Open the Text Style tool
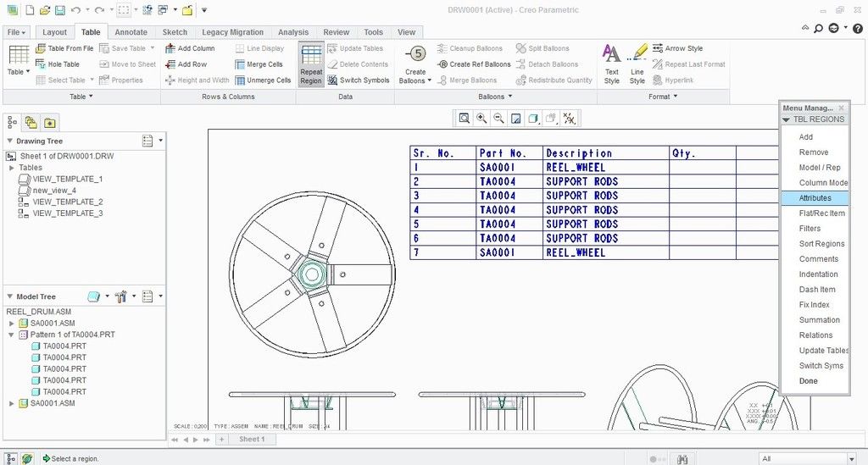This screenshot has width=868, height=465. [x=612, y=64]
